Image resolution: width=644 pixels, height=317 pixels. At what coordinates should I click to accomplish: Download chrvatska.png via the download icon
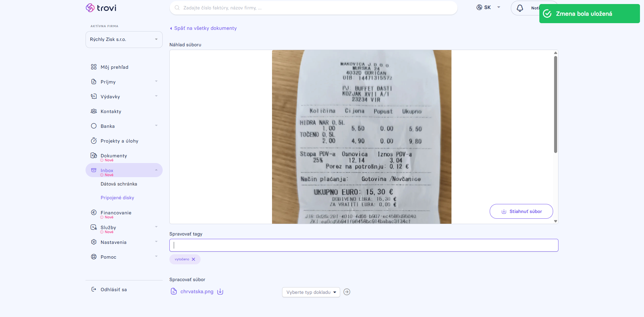[x=220, y=292]
